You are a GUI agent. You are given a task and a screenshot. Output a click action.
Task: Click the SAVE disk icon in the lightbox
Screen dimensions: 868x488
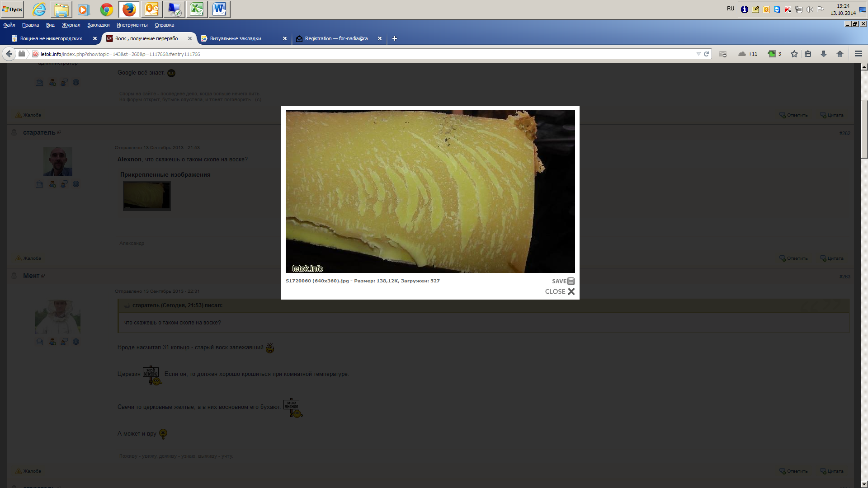coord(571,281)
